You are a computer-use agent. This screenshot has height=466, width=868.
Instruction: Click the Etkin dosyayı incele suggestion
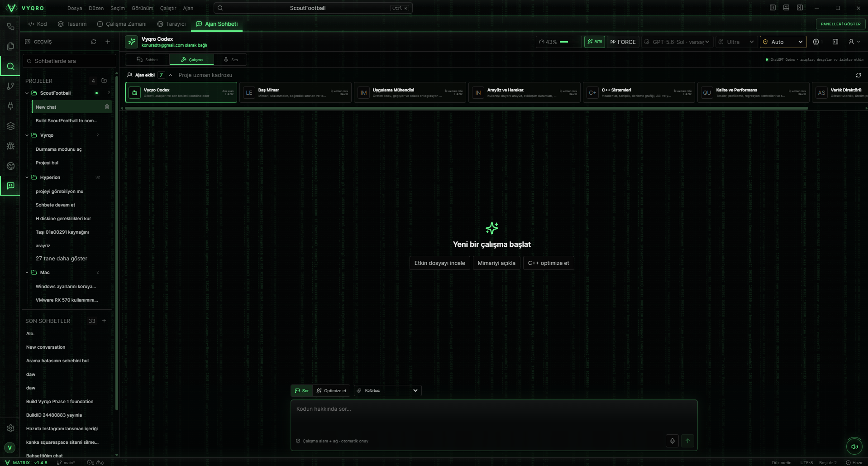[x=439, y=263]
